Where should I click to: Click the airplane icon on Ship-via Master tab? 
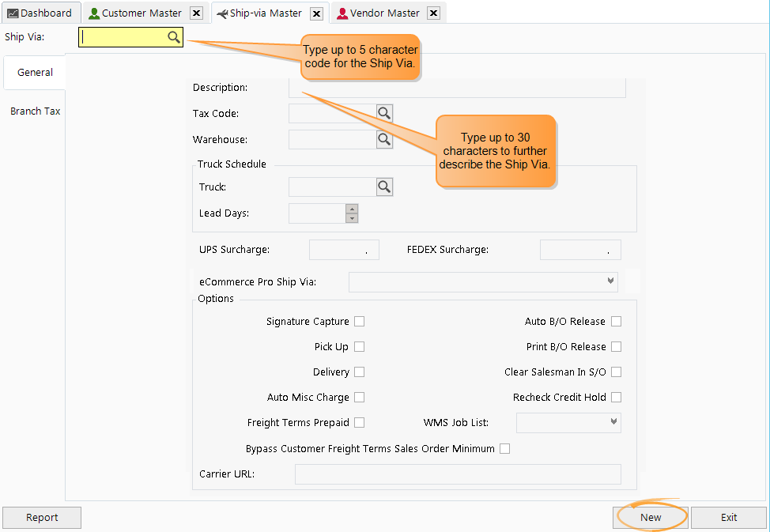pyautogui.click(x=224, y=13)
